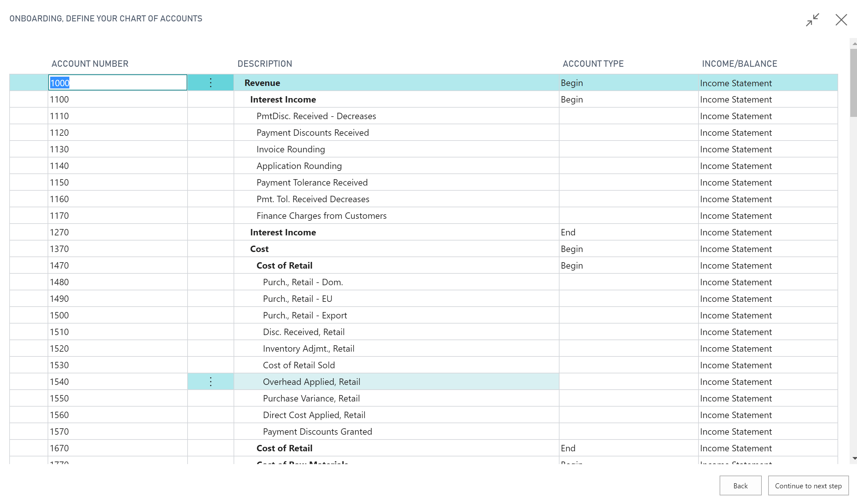Viewport: 857px width, 504px height.
Task: Select Begin account type for 1100
Action: [629, 99]
